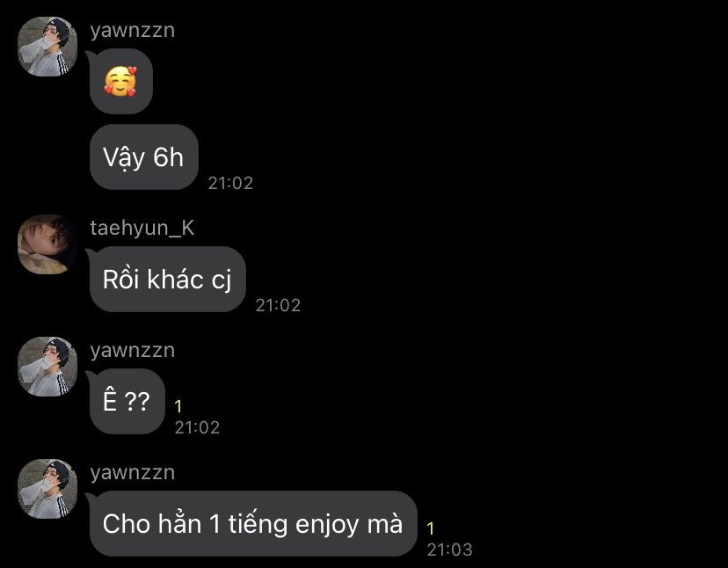Screen dimensions: 728x568
Task: Open yawnzzn's avatar next to 'Ê ??'
Action: tap(47, 367)
